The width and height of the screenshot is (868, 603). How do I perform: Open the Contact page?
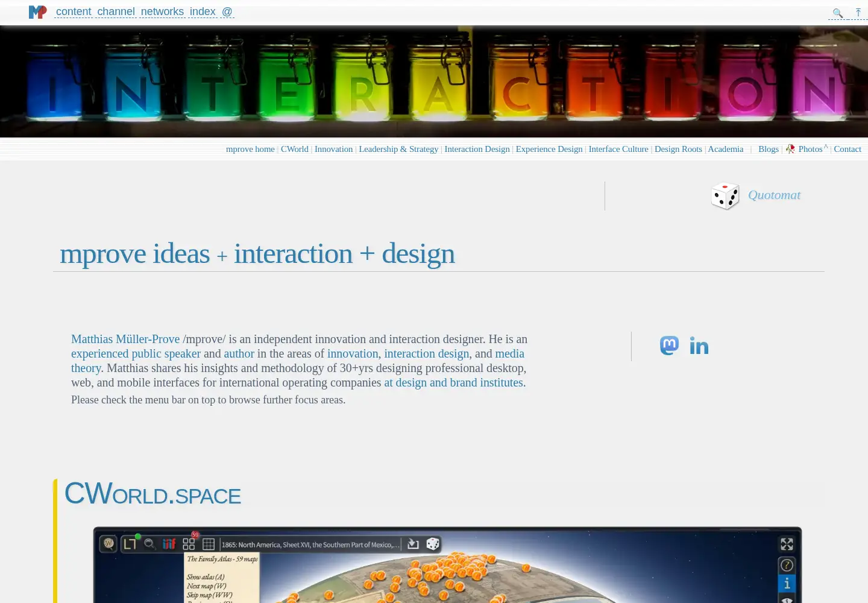point(848,149)
